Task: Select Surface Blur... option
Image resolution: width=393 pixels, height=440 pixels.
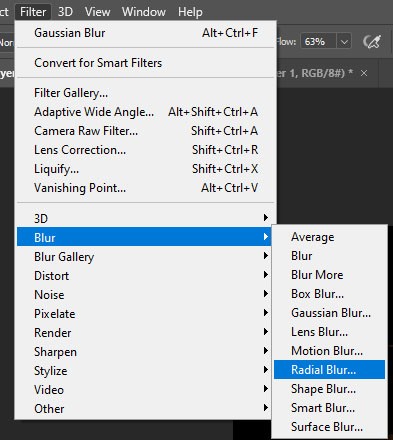Action: 329,427
